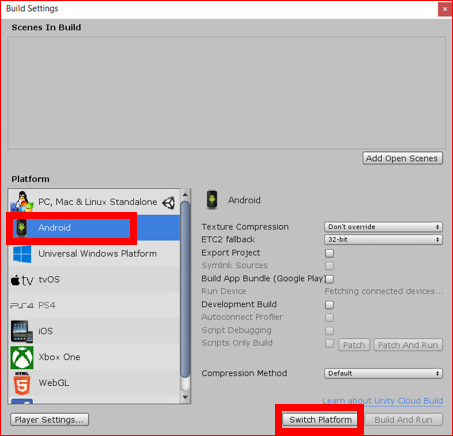This screenshot has width=453, height=436.
Task: Open Player Settings
Action: pyautogui.click(x=49, y=420)
